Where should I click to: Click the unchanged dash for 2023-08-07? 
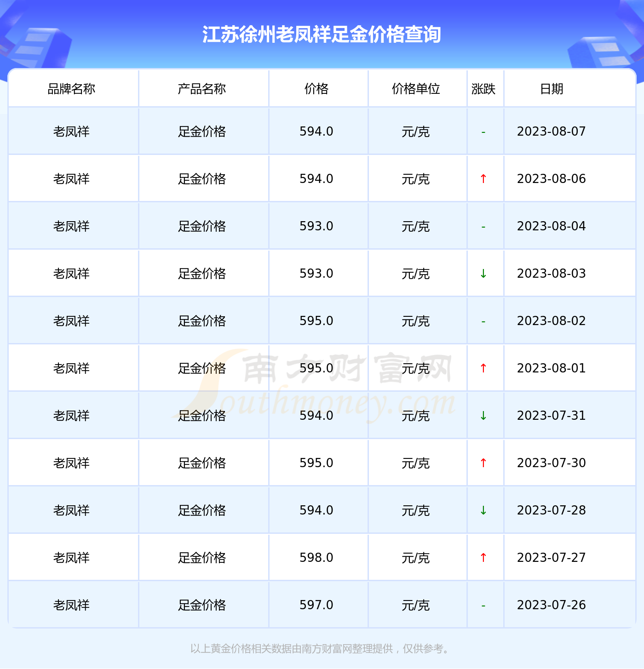(483, 132)
